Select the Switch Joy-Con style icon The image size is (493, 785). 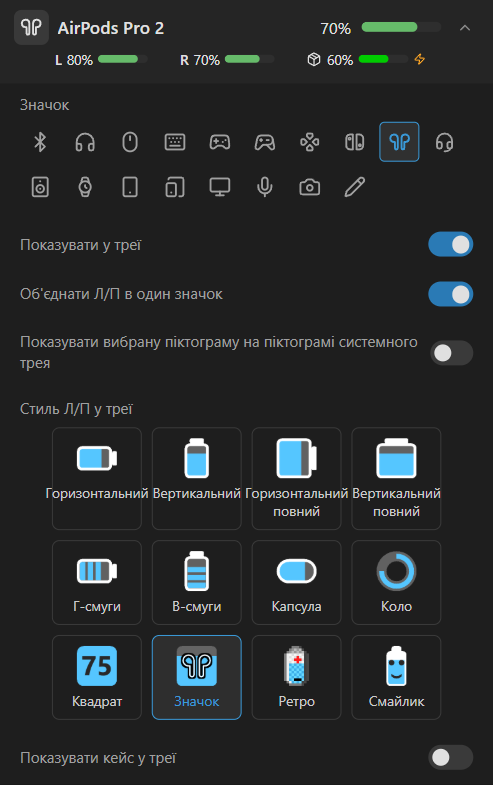(355, 142)
